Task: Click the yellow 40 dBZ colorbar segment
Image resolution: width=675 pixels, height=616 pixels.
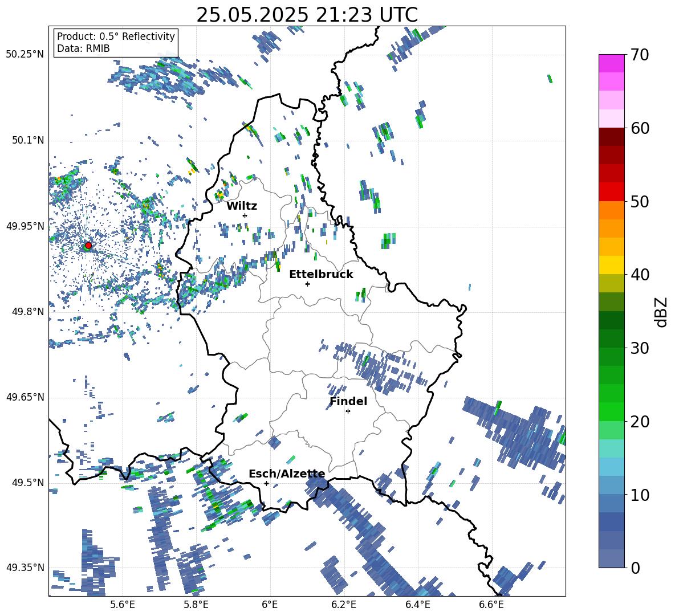Action: tap(611, 265)
